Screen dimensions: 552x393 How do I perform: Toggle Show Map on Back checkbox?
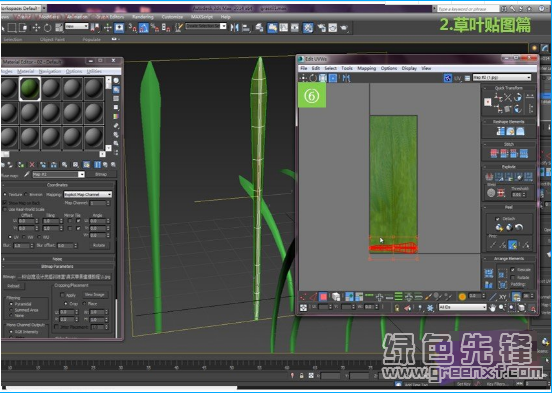coord(5,203)
